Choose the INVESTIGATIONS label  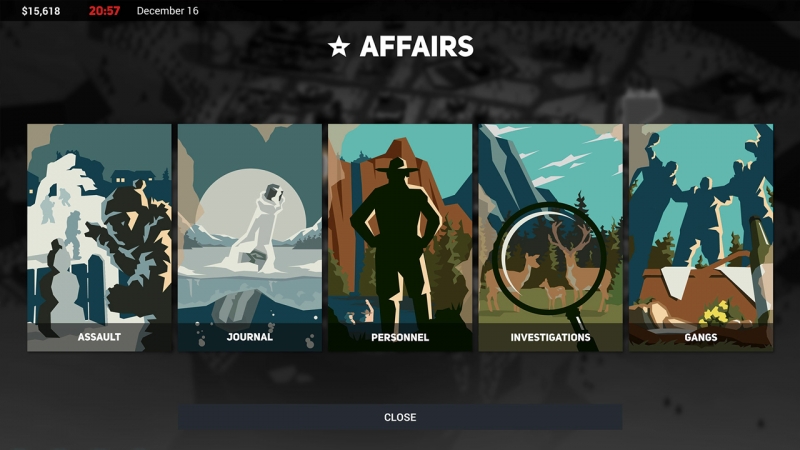pyautogui.click(x=551, y=337)
